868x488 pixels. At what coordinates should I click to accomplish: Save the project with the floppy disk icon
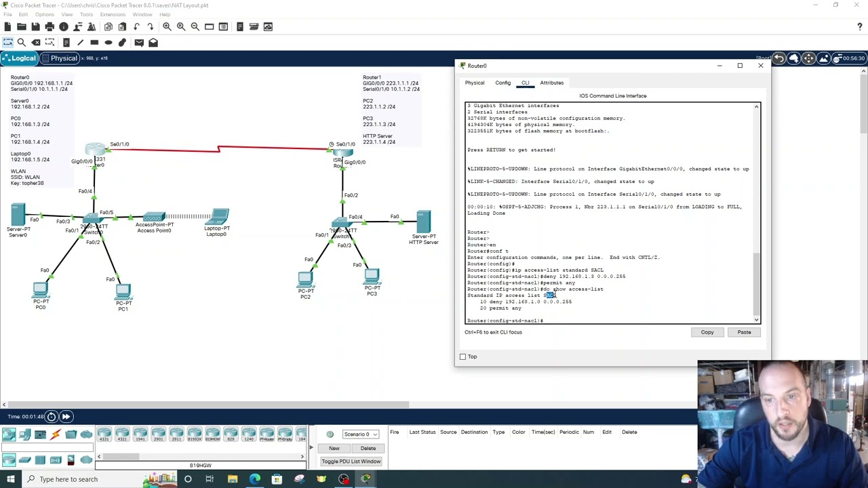coord(35,26)
